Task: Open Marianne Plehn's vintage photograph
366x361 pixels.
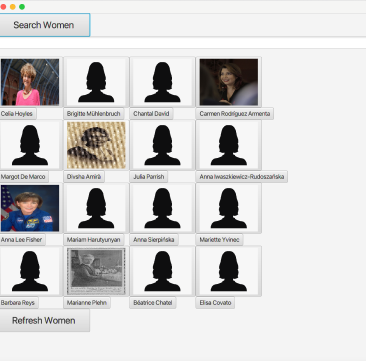Action: [x=96, y=271]
